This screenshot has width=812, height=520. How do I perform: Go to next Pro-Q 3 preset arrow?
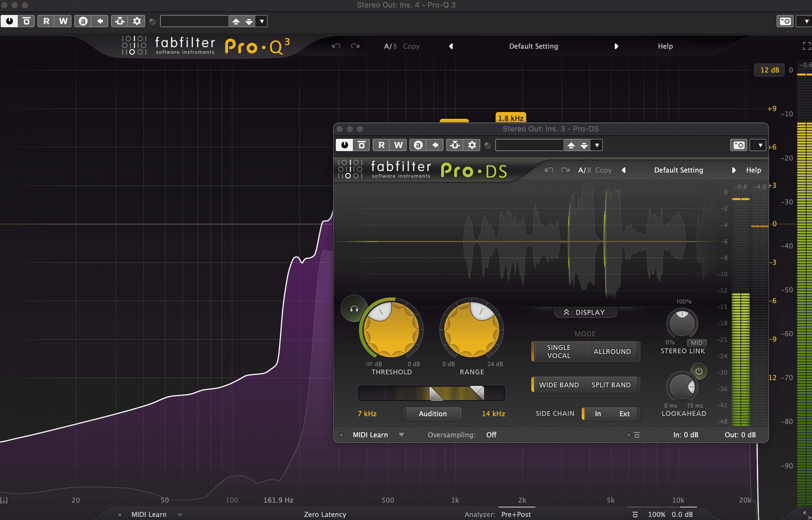point(616,46)
